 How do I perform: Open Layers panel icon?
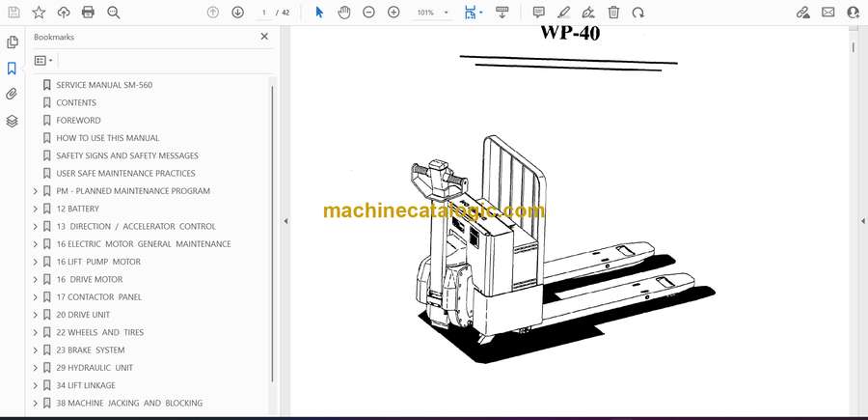coord(12,121)
